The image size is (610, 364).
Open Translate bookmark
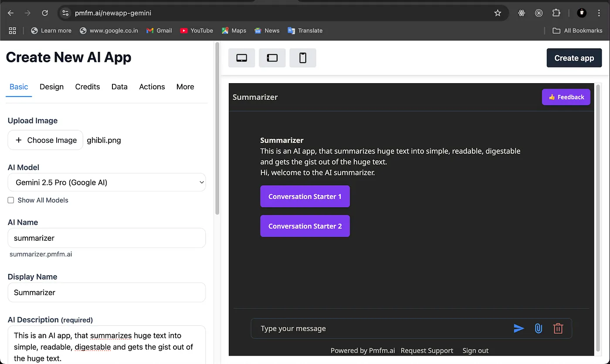305,30
